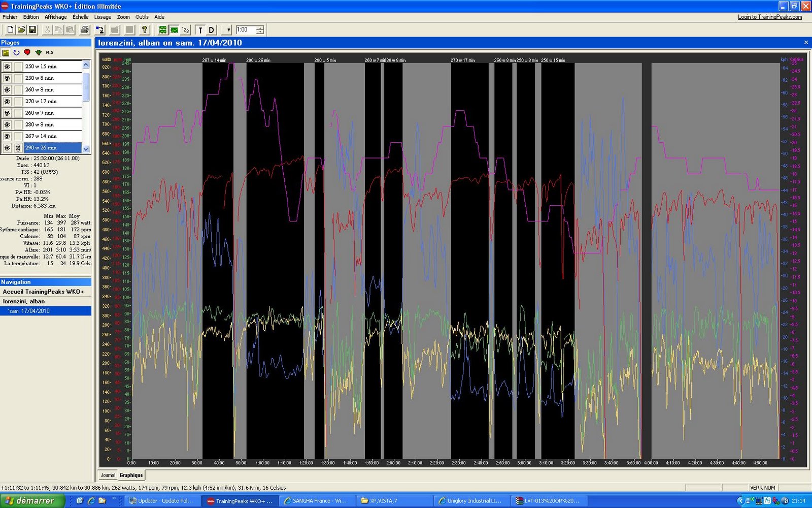This screenshot has height=508, width=812.
Task: Select the 260 w 7 min range row
Action: pyautogui.click(x=53, y=113)
